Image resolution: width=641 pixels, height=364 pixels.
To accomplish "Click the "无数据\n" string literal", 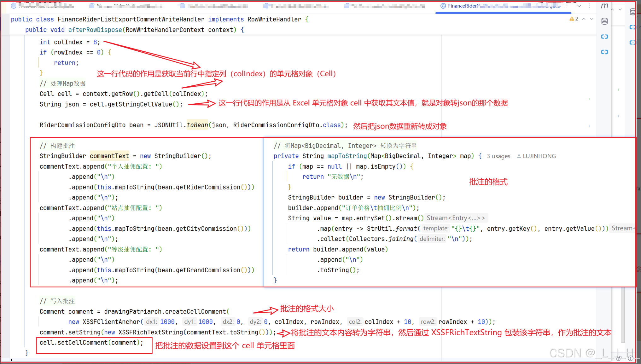I will coord(344,176).
